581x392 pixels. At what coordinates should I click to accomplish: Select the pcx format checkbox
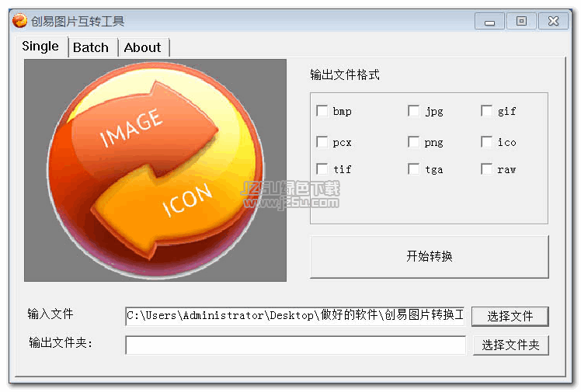pyautogui.click(x=322, y=142)
